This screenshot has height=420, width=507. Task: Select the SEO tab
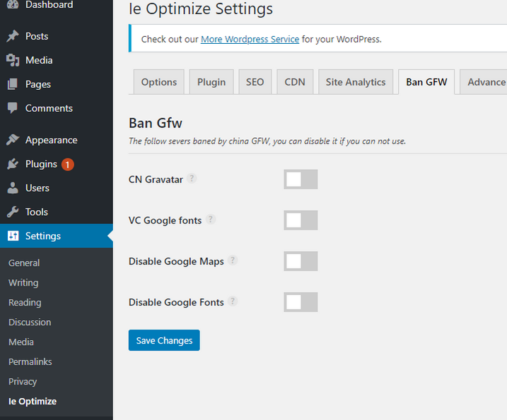(x=255, y=82)
